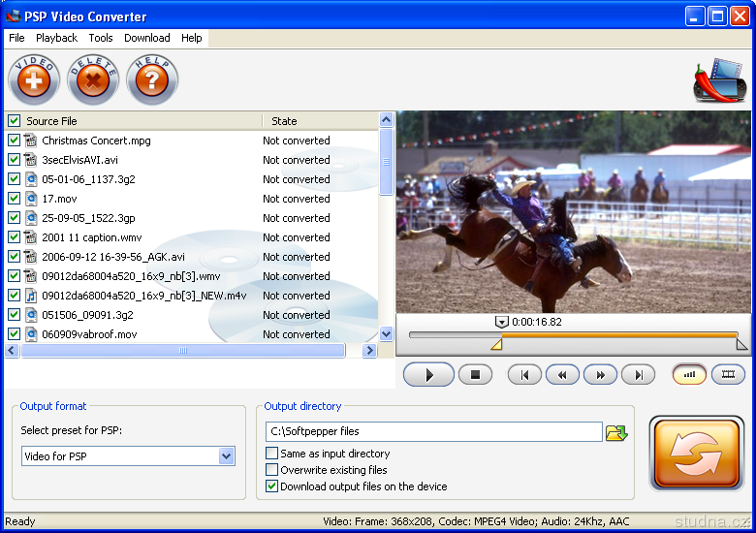This screenshot has height=533, width=756.
Task: Start conversion with the large orange button
Action: 697,454
